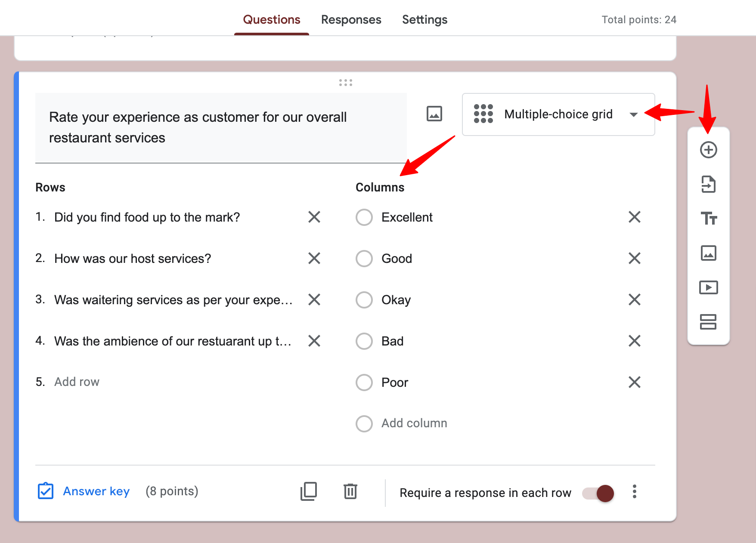Select the Excellent radio button
Viewport: 756px width, 543px height.
(x=364, y=217)
